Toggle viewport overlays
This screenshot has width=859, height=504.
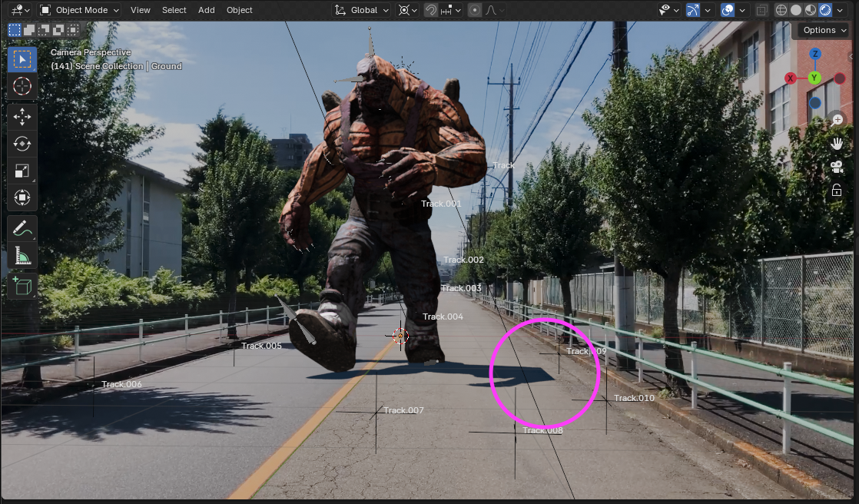click(x=728, y=10)
